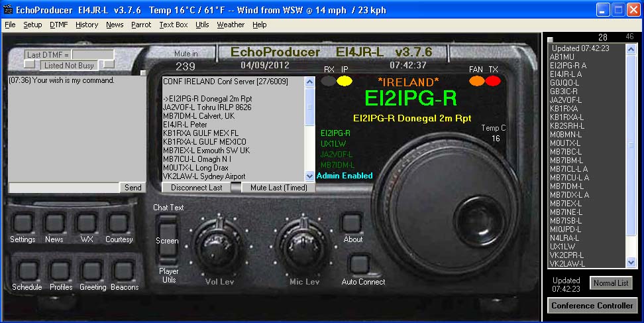This screenshot has width=644, height=323.
Task: Click Player Utils label on radio
Action: tap(169, 275)
